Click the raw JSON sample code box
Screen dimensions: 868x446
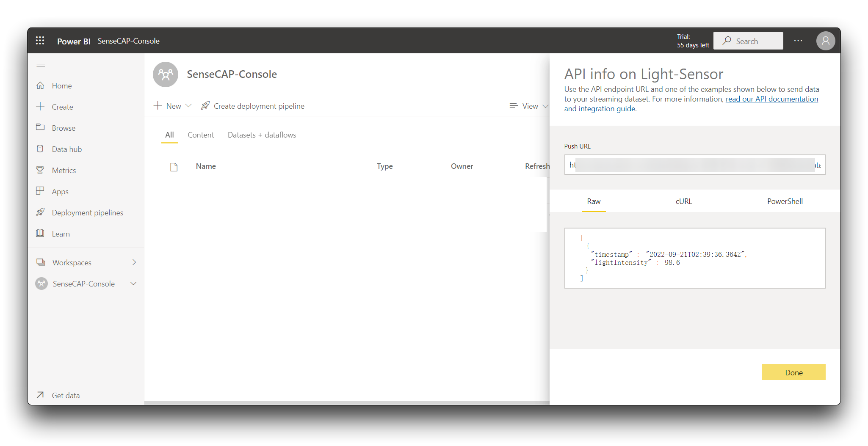click(695, 258)
